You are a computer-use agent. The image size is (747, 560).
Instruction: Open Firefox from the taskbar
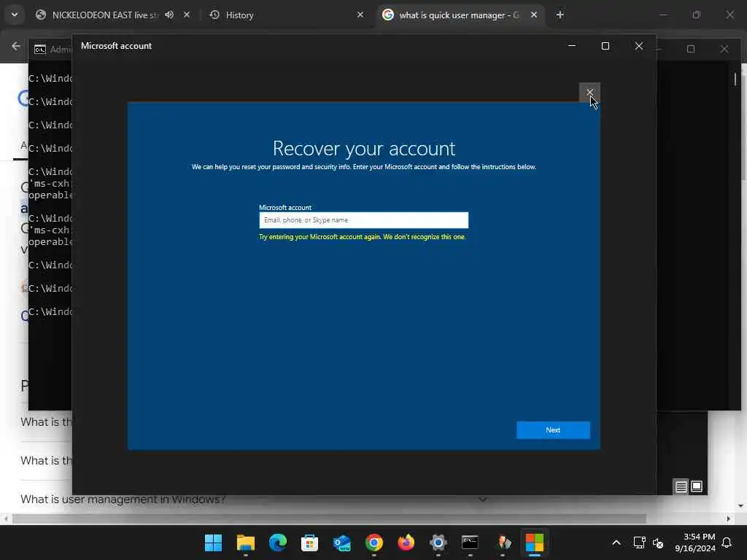(x=406, y=542)
